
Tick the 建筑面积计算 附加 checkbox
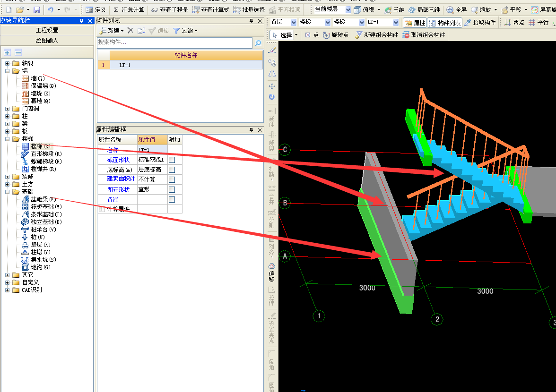172,179
